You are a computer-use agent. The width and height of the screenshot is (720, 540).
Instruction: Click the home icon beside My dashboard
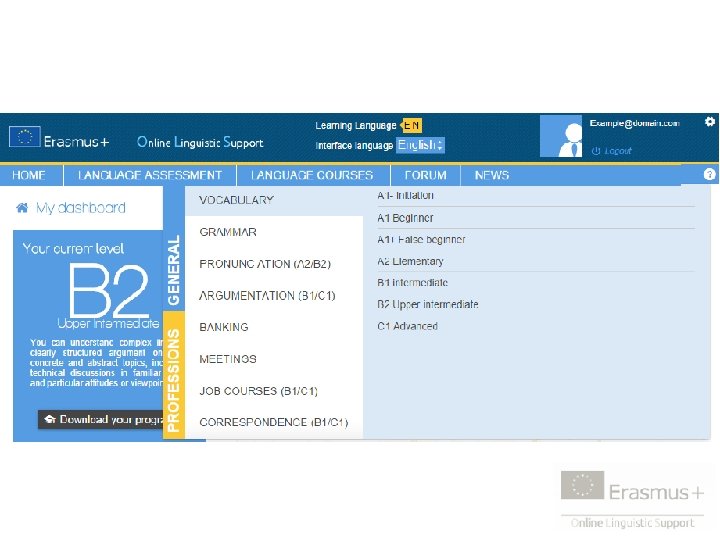coord(22,208)
